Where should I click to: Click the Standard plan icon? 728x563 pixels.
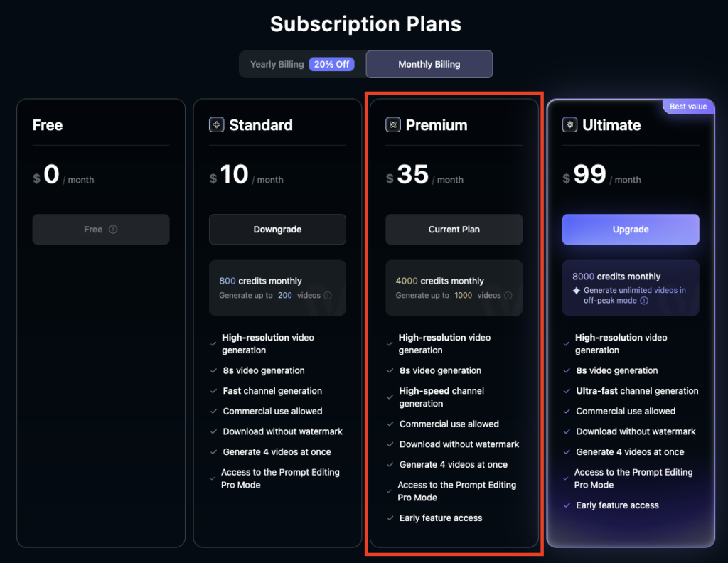point(216,124)
